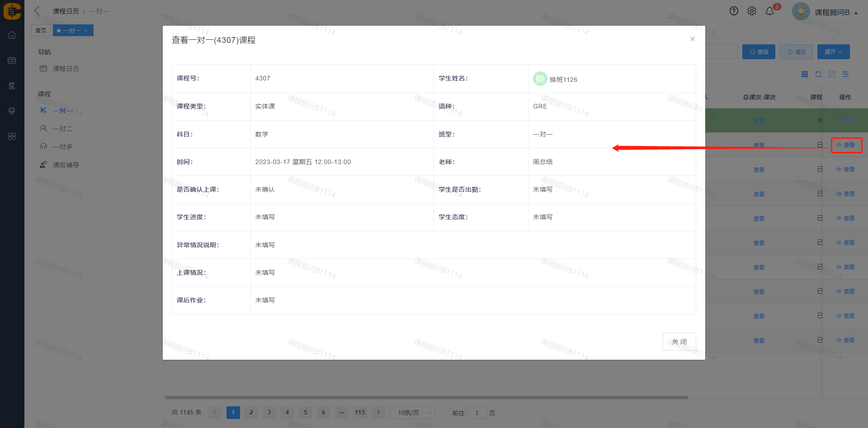Open the settings gear icon
Screen dimensions: 868x428
point(751,11)
